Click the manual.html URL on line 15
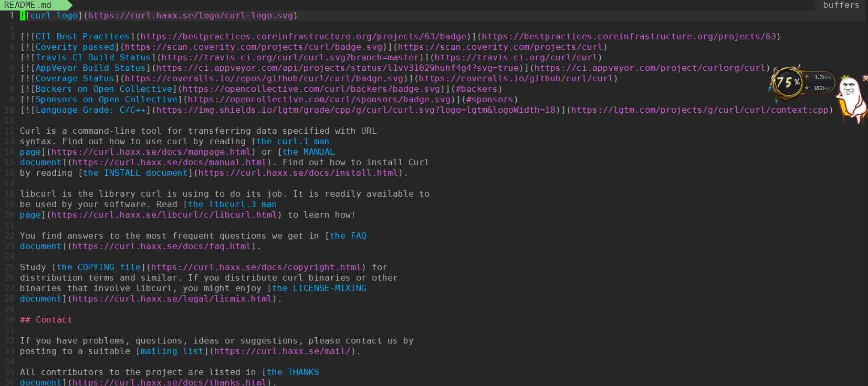 pyautogui.click(x=170, y=162)
